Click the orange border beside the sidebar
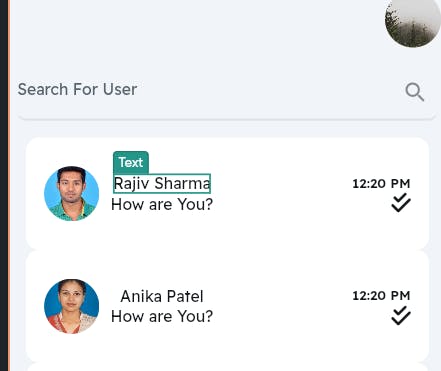Screen dimensions: 441x371 [x=9, y=185]
